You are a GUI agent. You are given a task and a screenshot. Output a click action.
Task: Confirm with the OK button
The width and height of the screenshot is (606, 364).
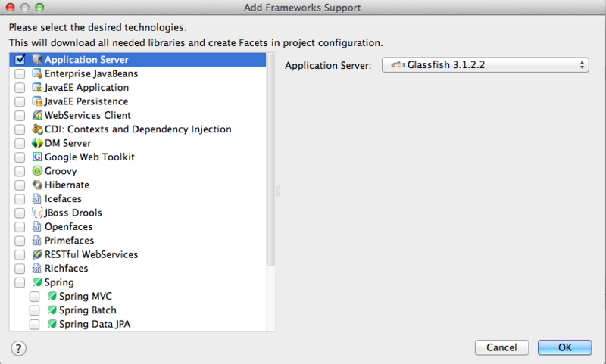(564, 347)
